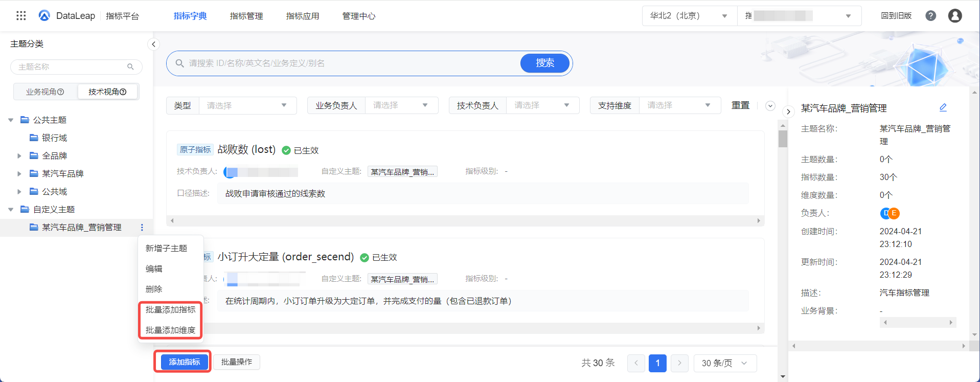Open the 支持维度 filter dropdown

pos(679,105)
